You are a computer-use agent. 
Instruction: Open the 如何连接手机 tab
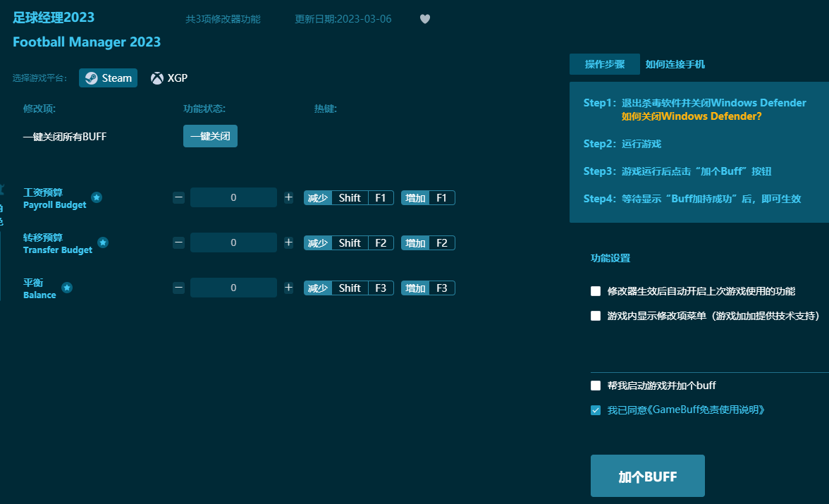pos(675,64)
